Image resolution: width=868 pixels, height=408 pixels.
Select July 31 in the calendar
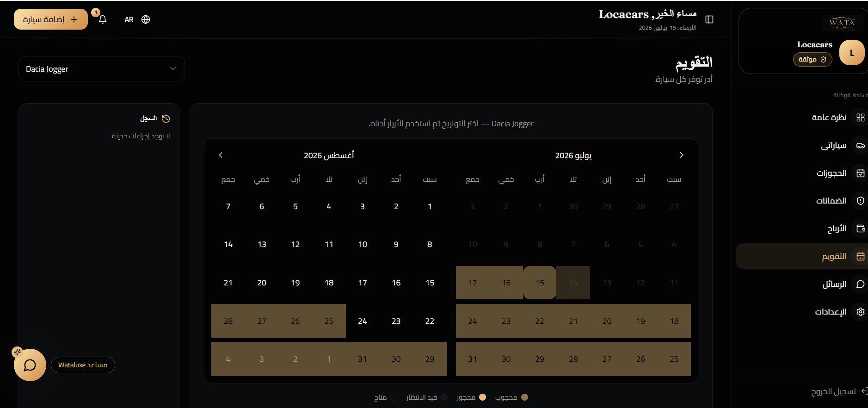pos(473,359)
